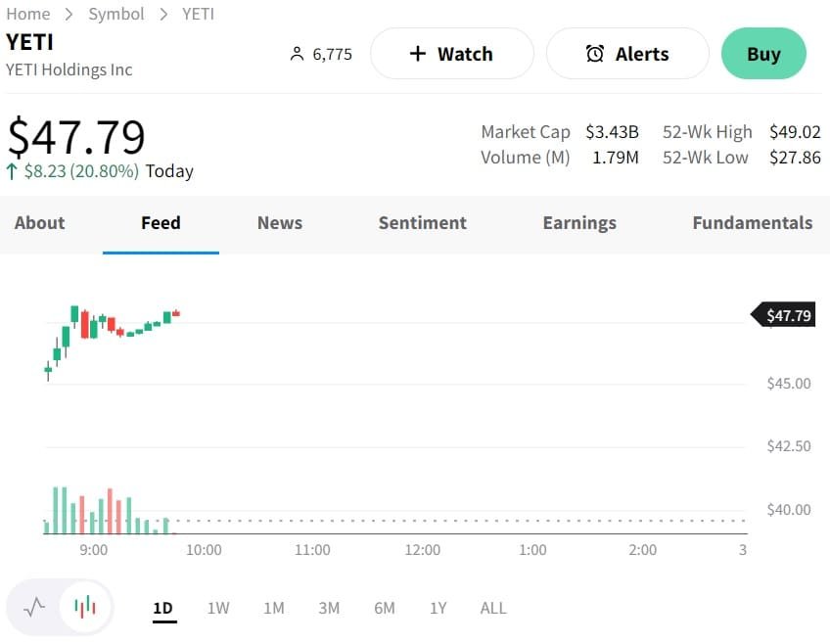Select the 1W chart timeframe

(218, 608)
